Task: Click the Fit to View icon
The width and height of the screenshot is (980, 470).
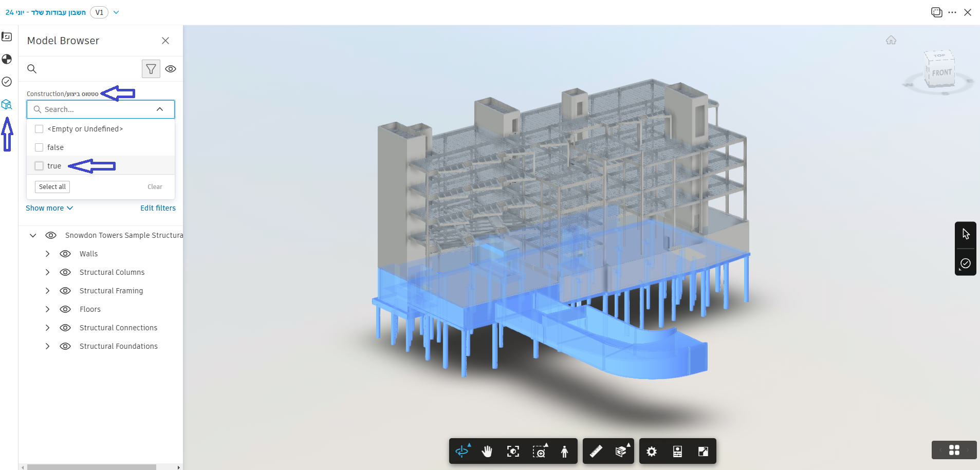Action: (x=513, y=451)
